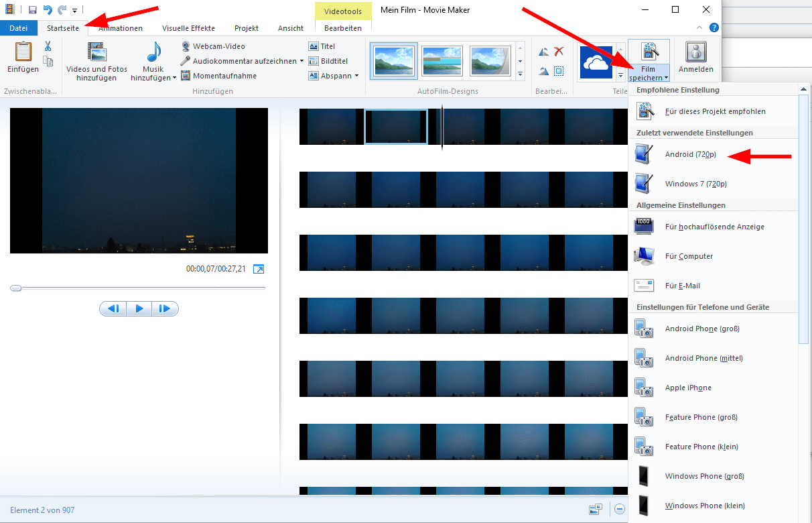The image size is (812, 523).
Task: Click the rotate left icon
Action: pos(543,52)
